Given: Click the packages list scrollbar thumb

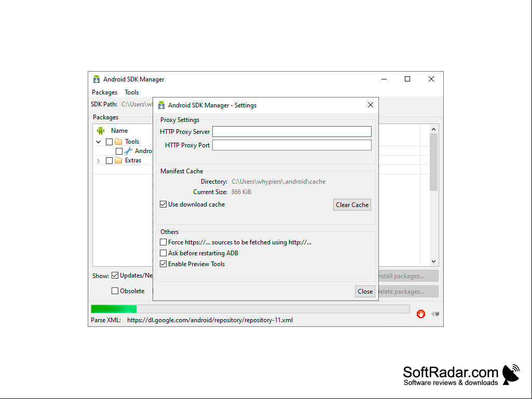Looking at the screenshot, I should (x=433, y=162).
